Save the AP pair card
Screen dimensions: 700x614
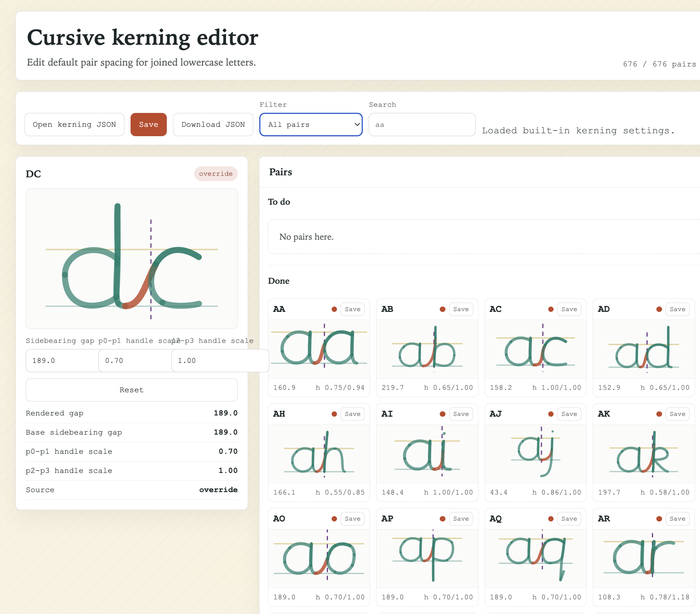point(461,519)
